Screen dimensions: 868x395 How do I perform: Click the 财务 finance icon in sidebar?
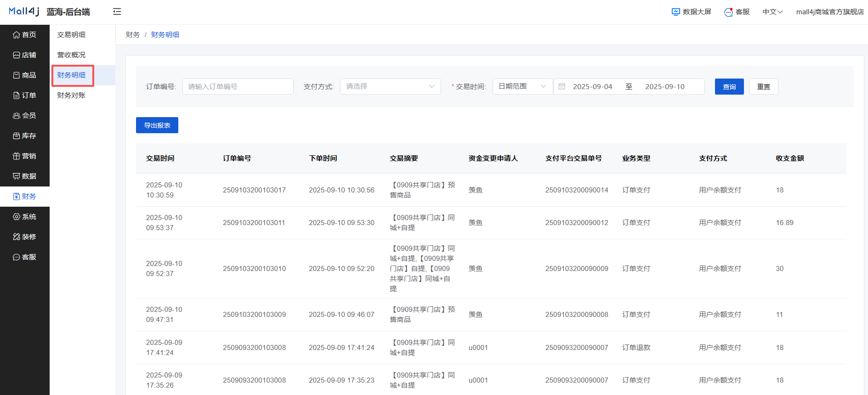pos(17,197)
